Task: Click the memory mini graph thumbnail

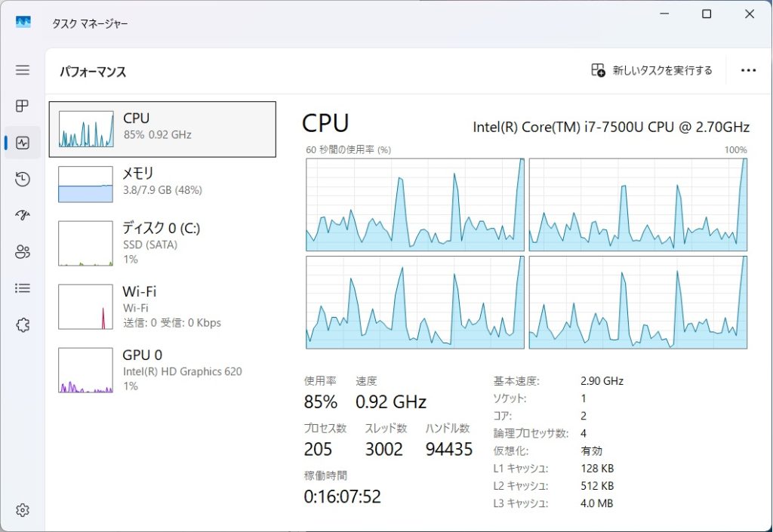Action: [86, 184]
